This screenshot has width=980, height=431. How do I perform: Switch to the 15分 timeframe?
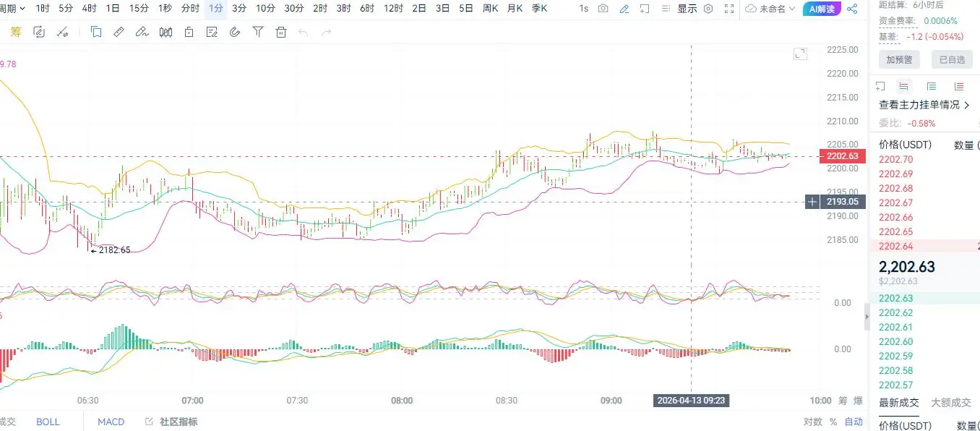click(x=139, y=9)
